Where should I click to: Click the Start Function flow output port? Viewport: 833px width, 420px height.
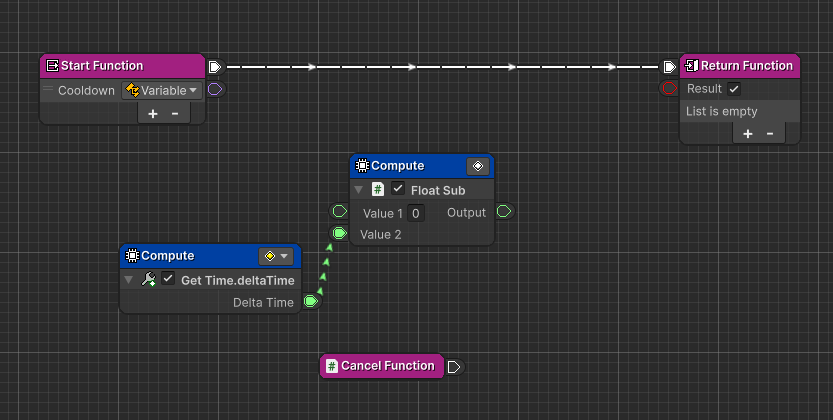tap(215, 67)
